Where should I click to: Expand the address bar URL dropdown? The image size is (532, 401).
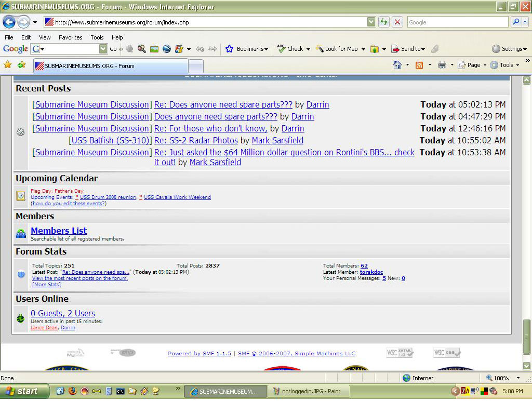pyautogui.click(x=371, y=22)
